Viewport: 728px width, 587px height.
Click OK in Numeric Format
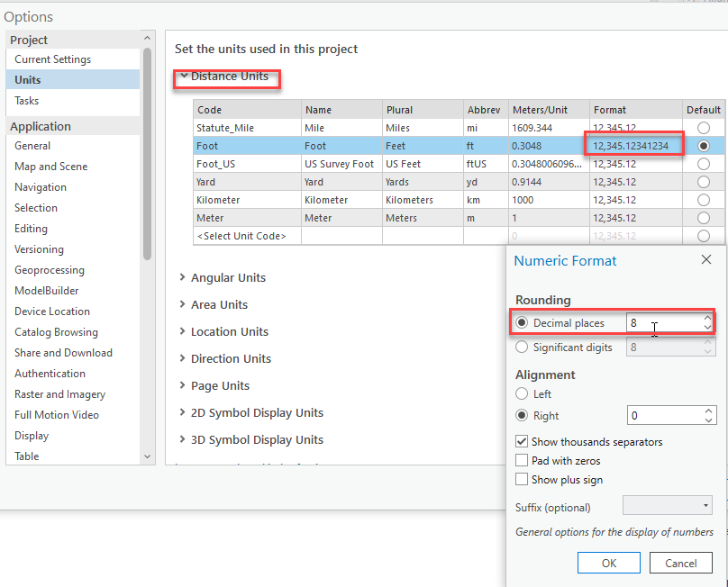point(609,564)
